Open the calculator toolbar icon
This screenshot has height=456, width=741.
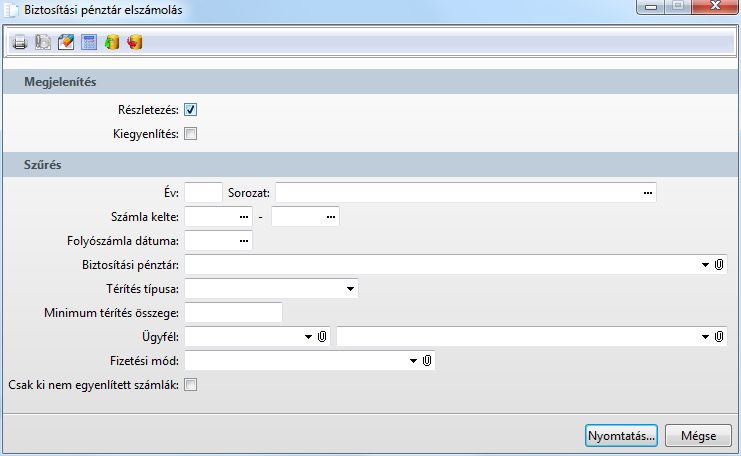(x=89, y=43)
